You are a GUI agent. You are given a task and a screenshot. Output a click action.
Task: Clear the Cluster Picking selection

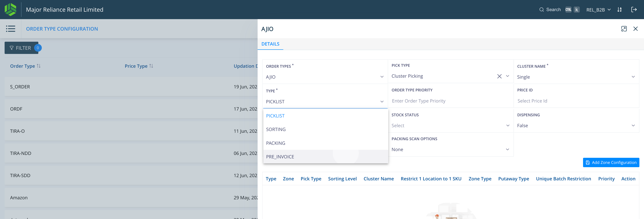[x=499, y=76]
